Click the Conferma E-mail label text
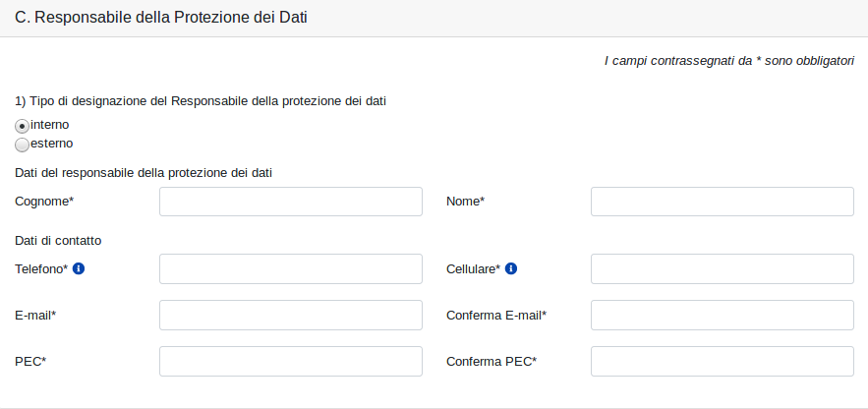The width and height of the screenshot is (868, 409). pos(495,315)
